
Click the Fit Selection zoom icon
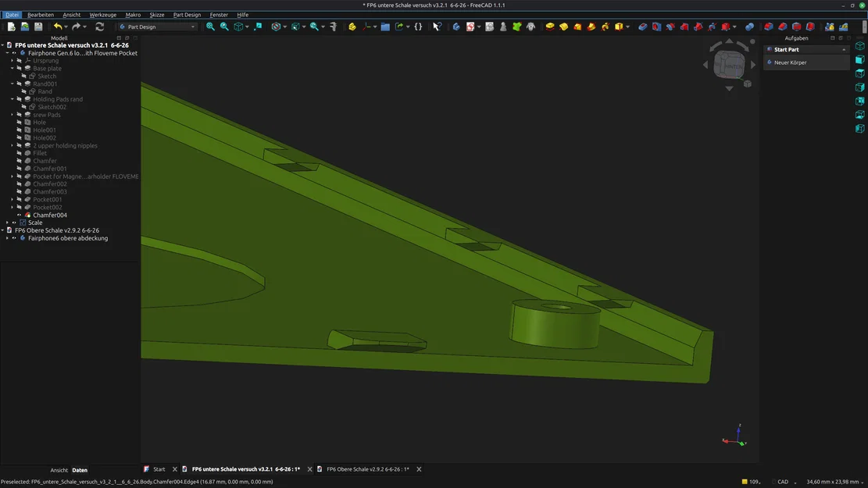[x=224, y=27]
